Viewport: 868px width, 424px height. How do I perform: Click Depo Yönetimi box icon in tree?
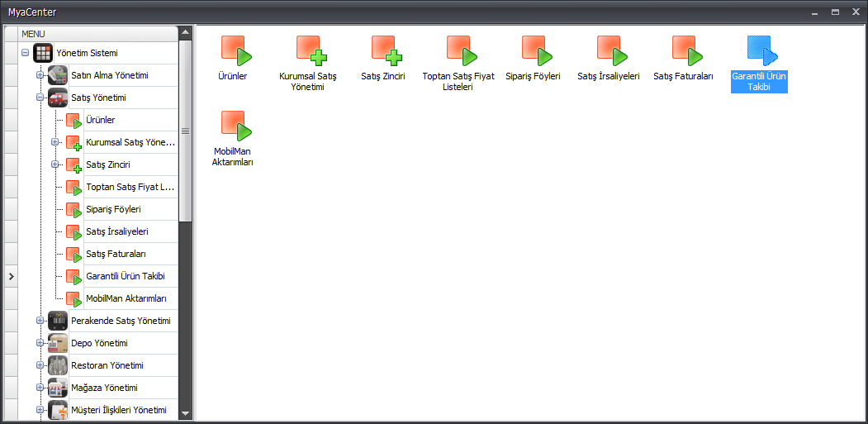point(58,343)
